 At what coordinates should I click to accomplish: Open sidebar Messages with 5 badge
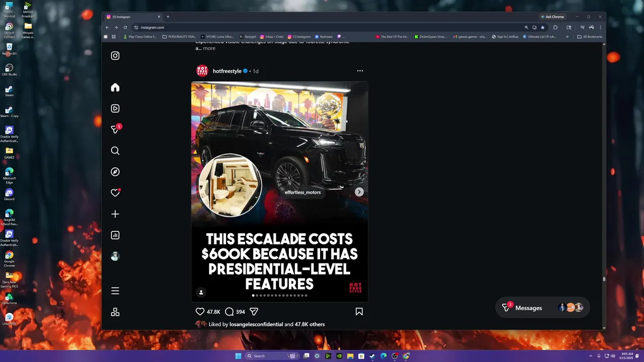tap(115, 129)
